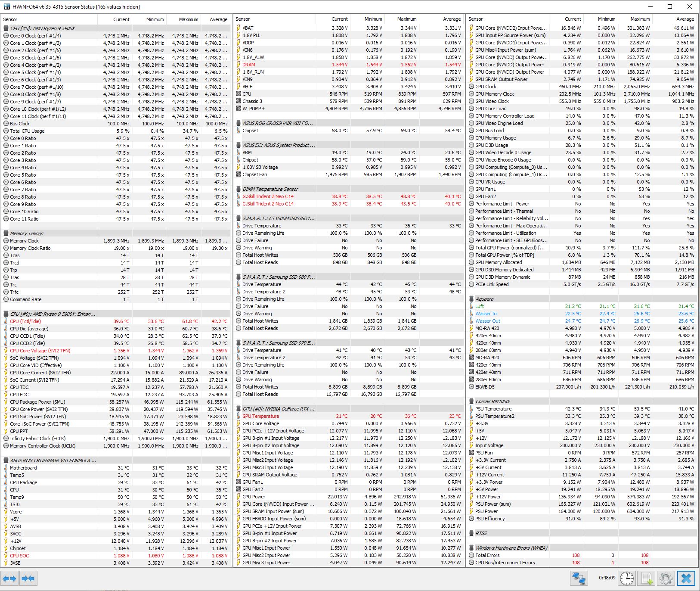Select the GPU [#0]: NVIDIA GeForce RTX group header
This screenshot has height=591, width=700.
pyautogui.click(x=349, y=409)
